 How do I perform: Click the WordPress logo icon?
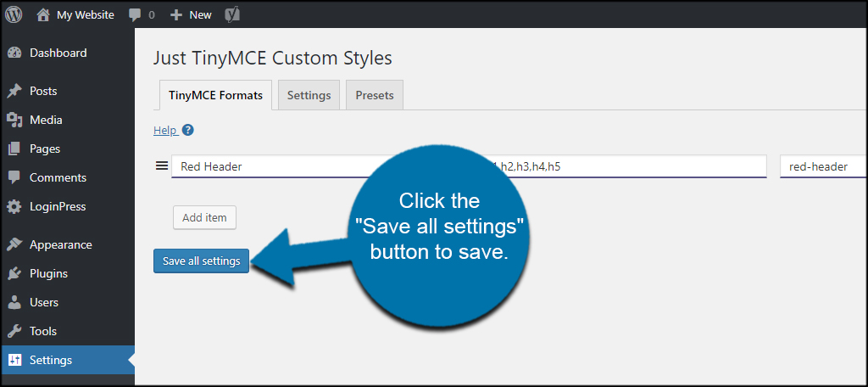(x=14, y=14)
